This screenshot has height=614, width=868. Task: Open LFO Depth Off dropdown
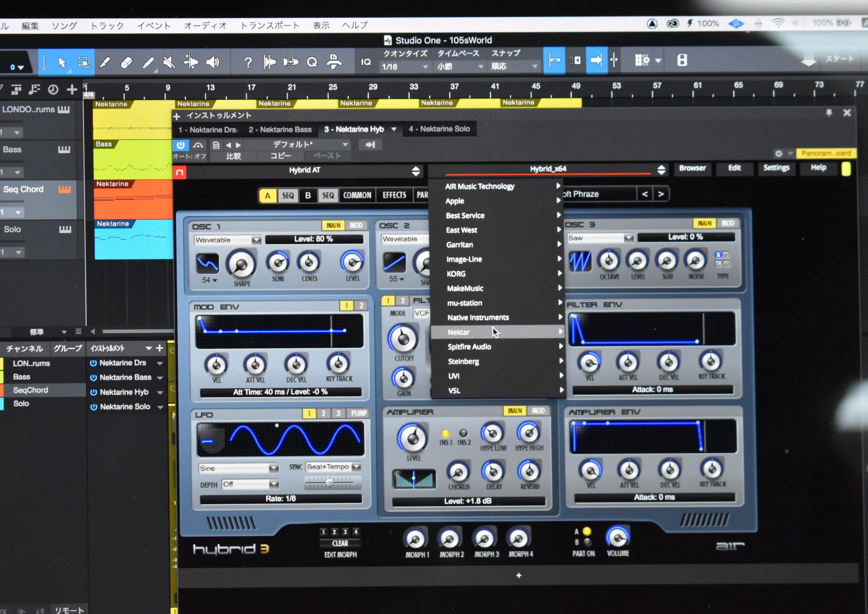[250, 484]
